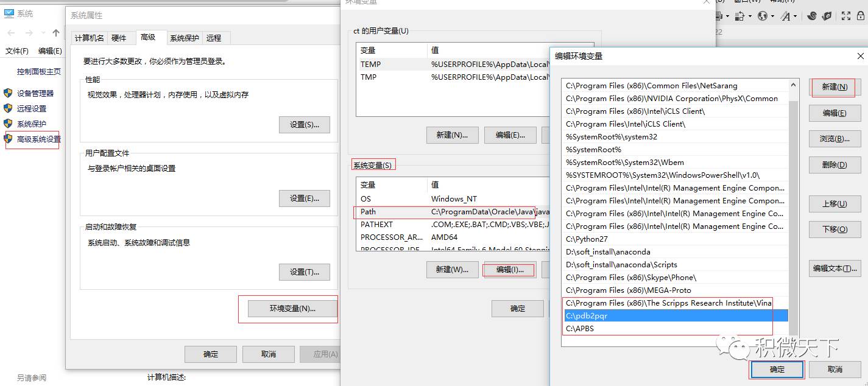Image resolution: width=868 pixels, height=386 pixels.
Task: Select TEMP row in user variables
Action: [x=454, y=64]
